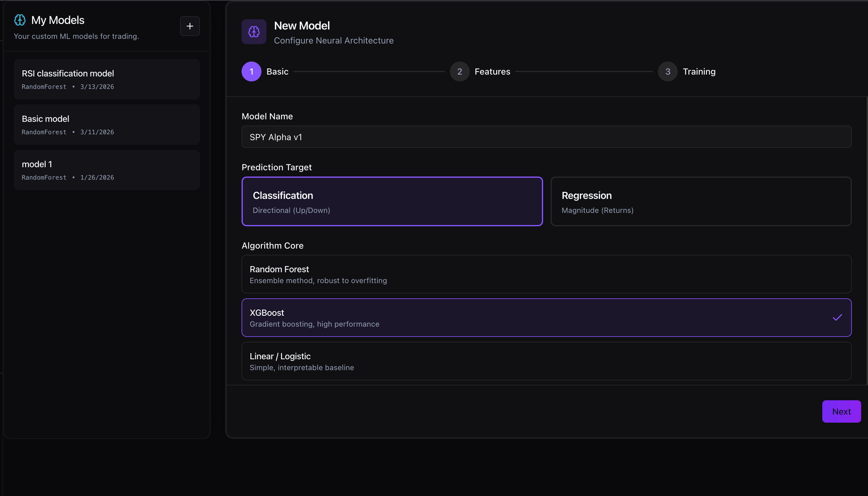
Task: Click the brain icon beside My Models
Action: pyautogui.click(x=20, y=20)
